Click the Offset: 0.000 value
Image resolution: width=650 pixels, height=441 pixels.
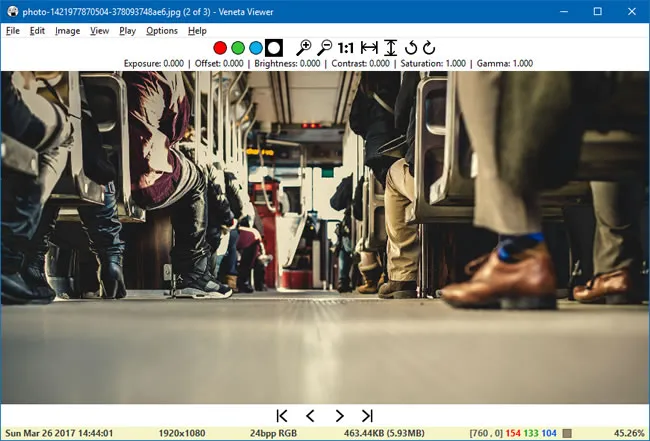(219, 63)
